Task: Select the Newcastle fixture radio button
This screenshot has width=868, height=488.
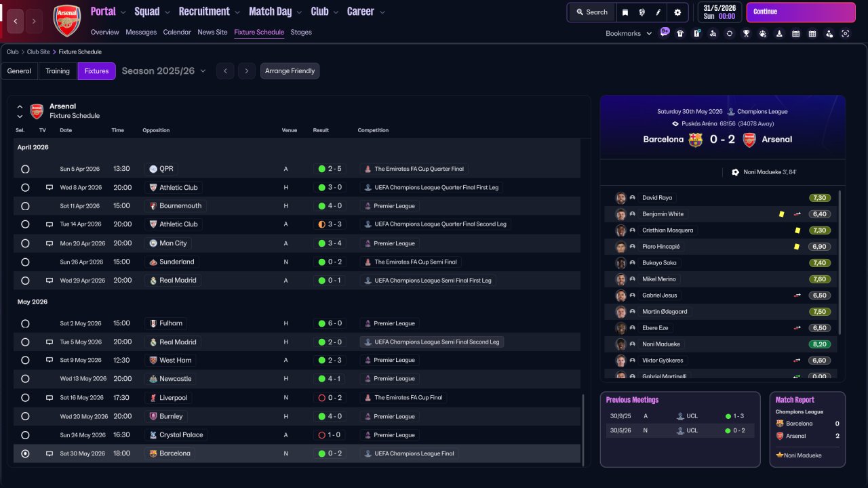Action: coord(25,379)
